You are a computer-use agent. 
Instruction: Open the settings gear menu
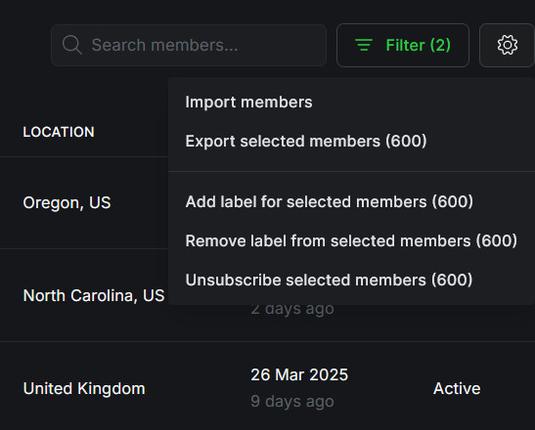(507, 45)
